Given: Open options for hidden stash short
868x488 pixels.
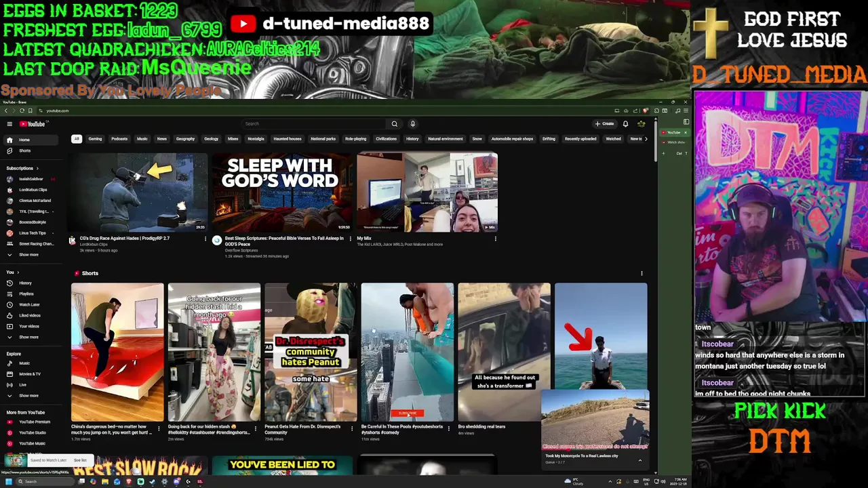Looking at the screenshot, I should tap(255, 428).
